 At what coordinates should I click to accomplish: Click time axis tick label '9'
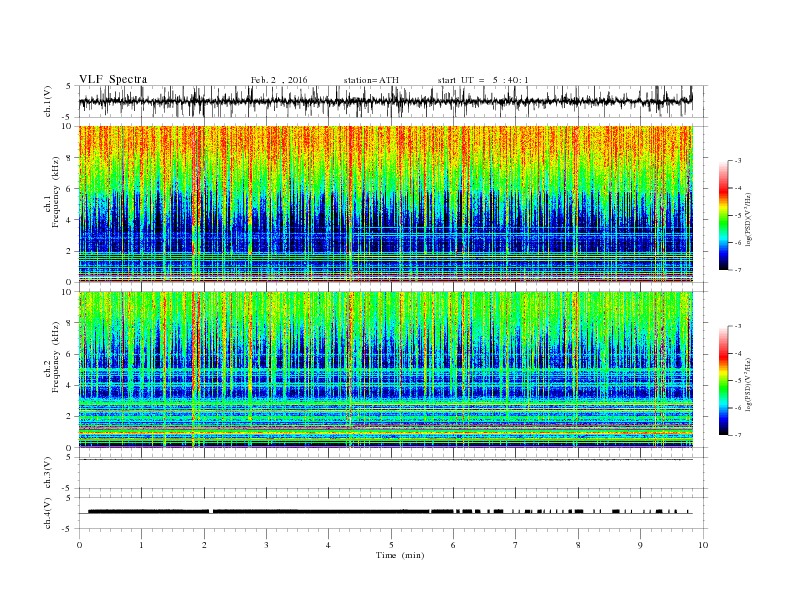pos(640,545)
